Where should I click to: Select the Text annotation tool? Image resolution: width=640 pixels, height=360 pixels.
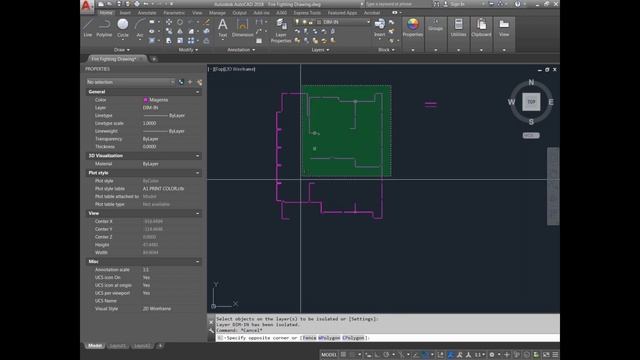click(x=222, y=28)
